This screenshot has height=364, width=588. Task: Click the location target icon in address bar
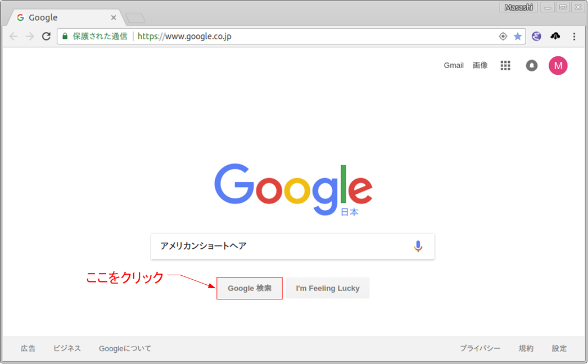coord(503,37)
